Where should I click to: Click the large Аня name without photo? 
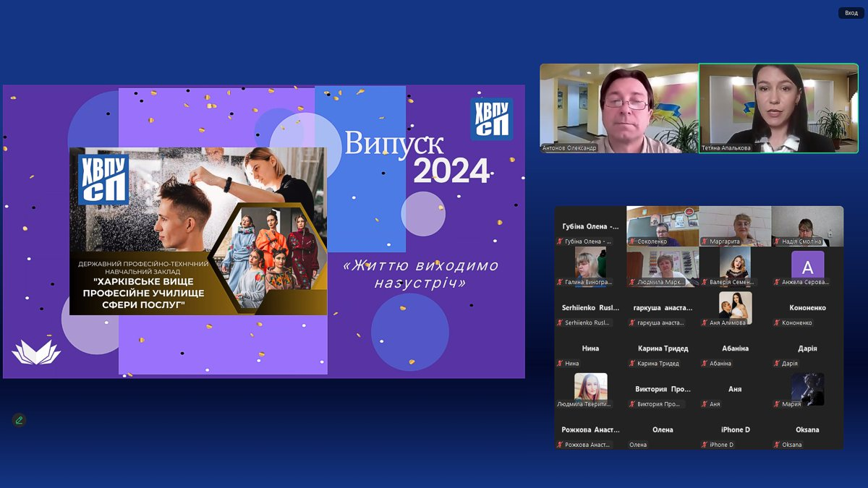(735, 389)
